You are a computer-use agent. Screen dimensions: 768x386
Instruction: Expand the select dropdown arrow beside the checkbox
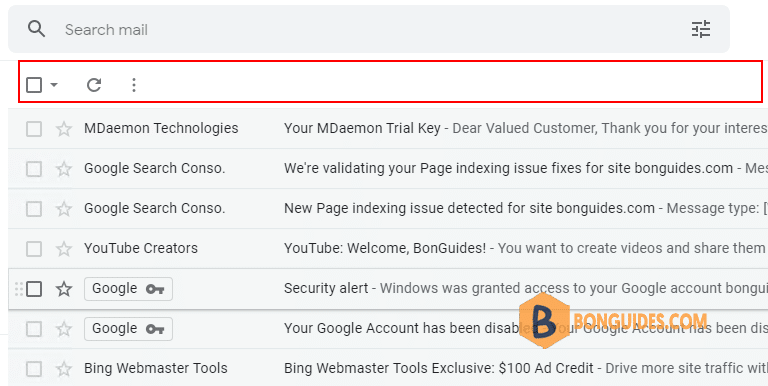54,85
